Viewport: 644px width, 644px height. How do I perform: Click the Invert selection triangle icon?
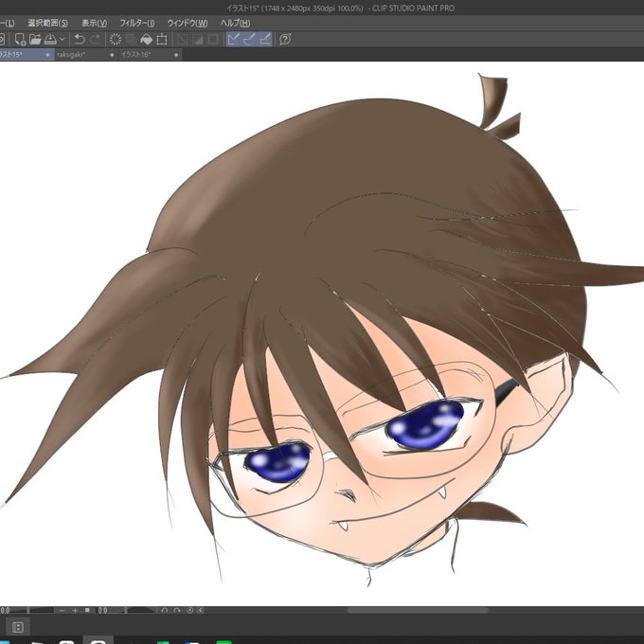pos(198,40)
